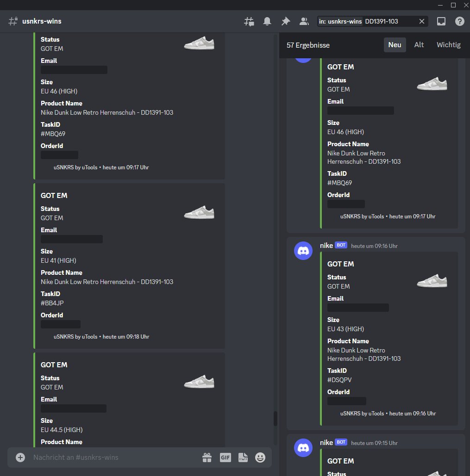Open sneaker thumbnail in search result EU 43

tap(432, 281)
